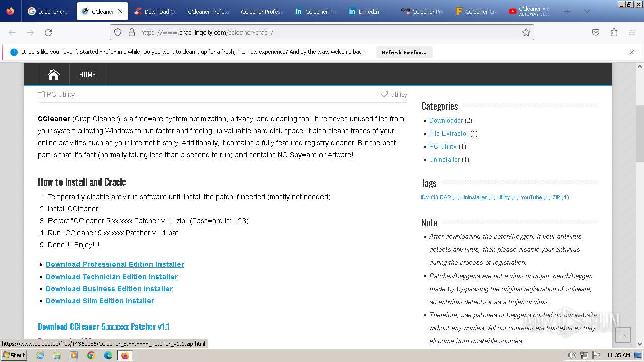The image size is (644, 362).
Task: Open the Firefox View pinned icon
Action: click(10, 11)
